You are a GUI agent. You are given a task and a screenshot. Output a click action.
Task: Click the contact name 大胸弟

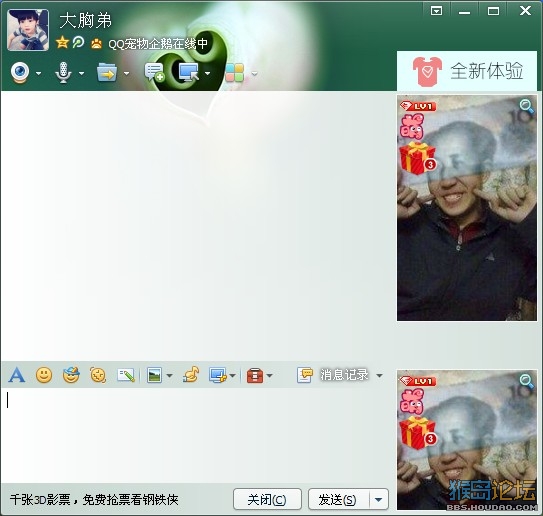(86, 21)
